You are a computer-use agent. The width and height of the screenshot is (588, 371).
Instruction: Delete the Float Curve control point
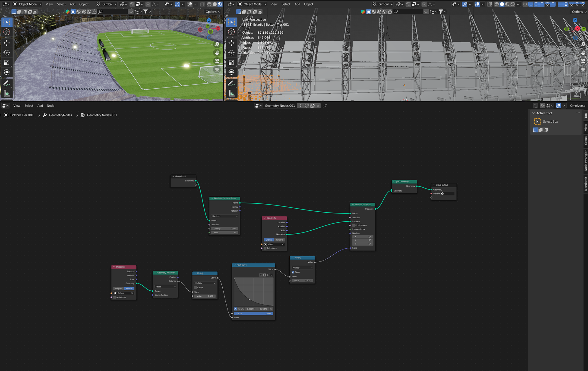tap(271, 309)
